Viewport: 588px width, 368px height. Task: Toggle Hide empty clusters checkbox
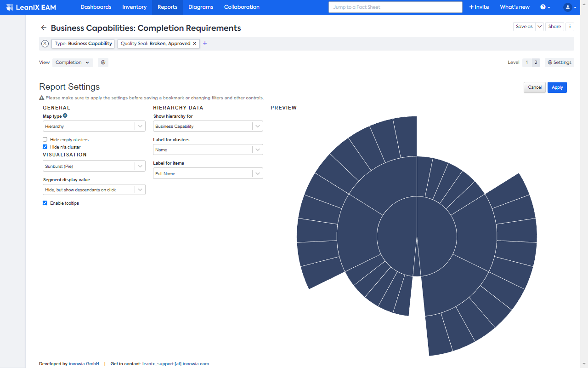click(45, 139)
